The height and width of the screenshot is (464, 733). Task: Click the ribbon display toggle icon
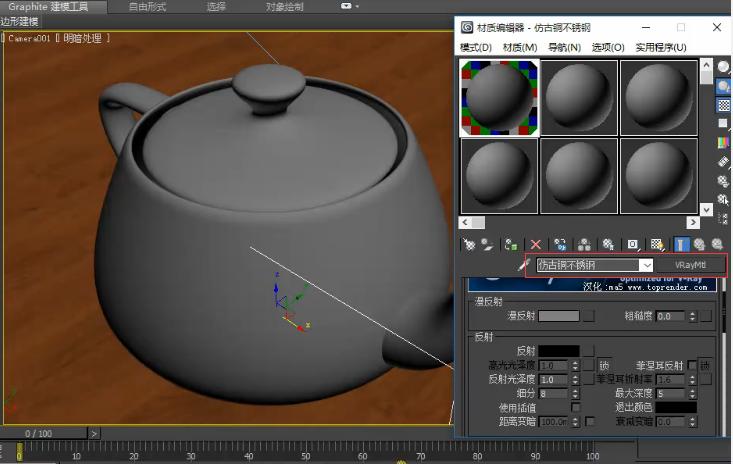tap(346, 6)
